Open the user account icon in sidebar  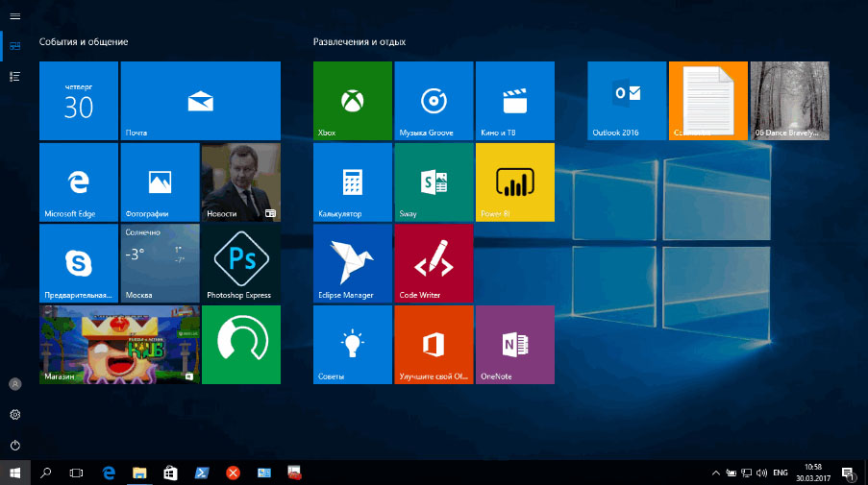[15, 384]
